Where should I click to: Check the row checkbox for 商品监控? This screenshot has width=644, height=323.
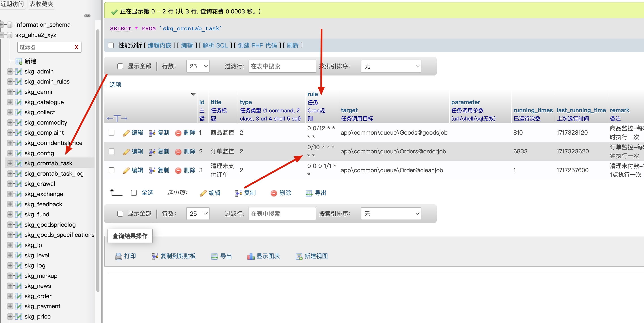[x=112, y=133]
